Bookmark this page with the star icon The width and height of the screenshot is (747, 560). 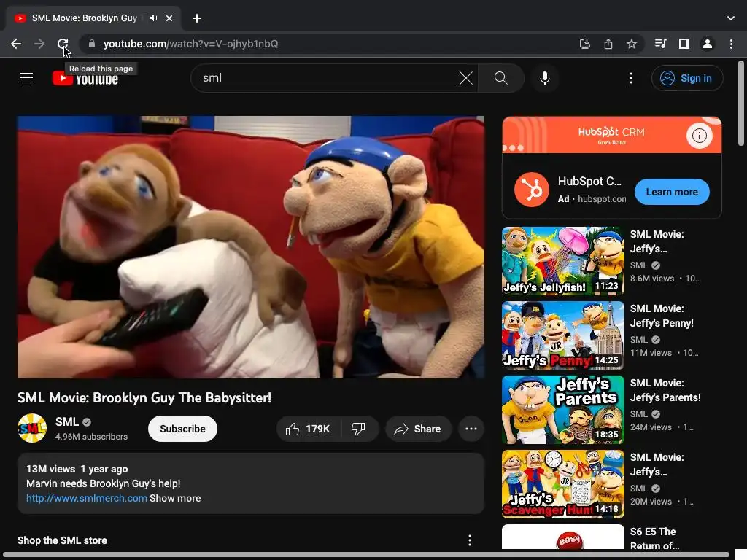tap(632, 44)
